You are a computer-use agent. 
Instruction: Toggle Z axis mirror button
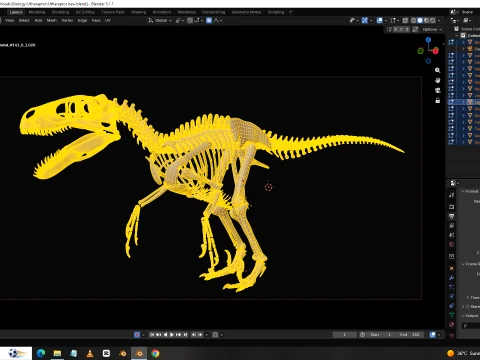coord(407,29)
